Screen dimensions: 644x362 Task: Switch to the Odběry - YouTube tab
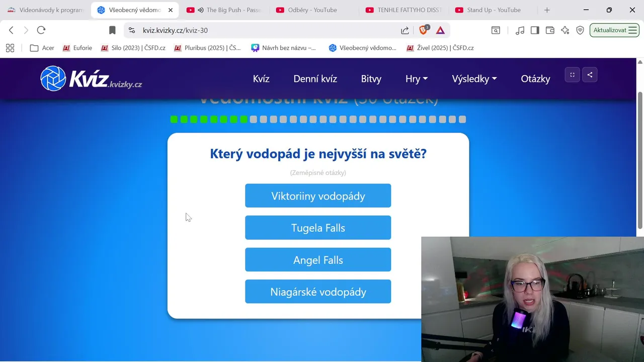click(314, 10)
